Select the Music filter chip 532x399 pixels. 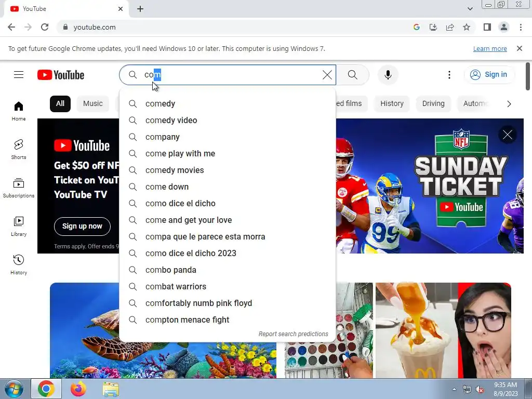coord(92,103)
